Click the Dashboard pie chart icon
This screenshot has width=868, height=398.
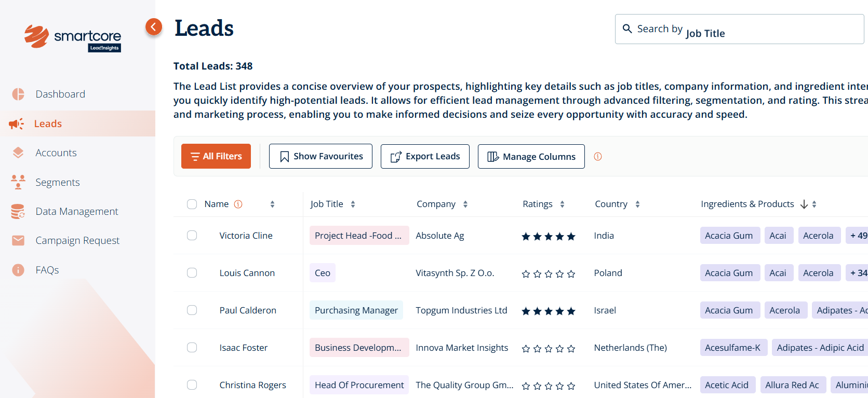click(18, 94)
